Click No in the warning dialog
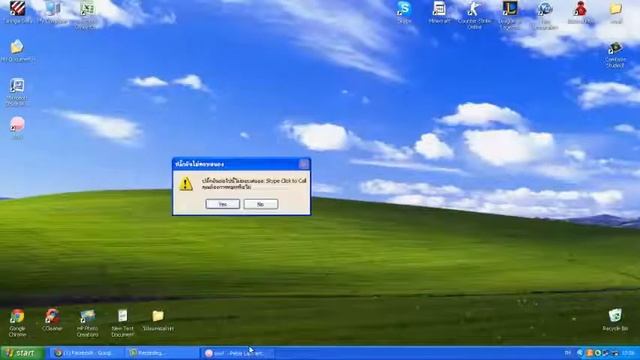Image resolution: width=640 pixels, height=360 pixels. coord(261,204)
